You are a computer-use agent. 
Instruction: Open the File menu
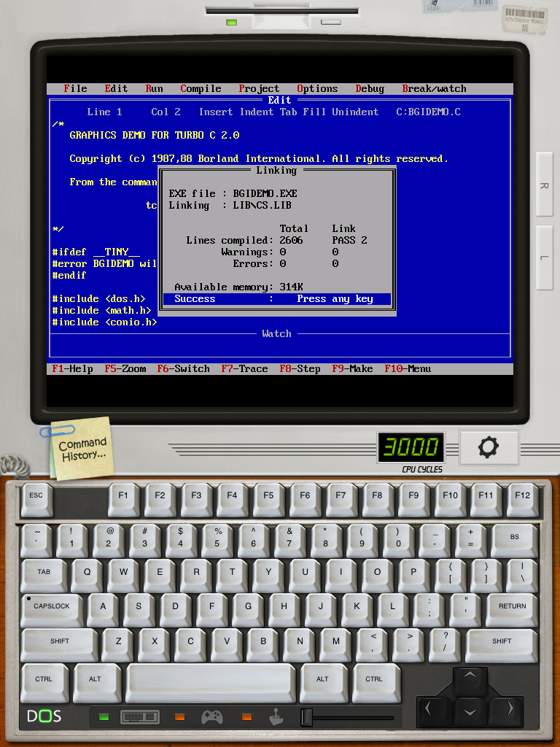75,88
